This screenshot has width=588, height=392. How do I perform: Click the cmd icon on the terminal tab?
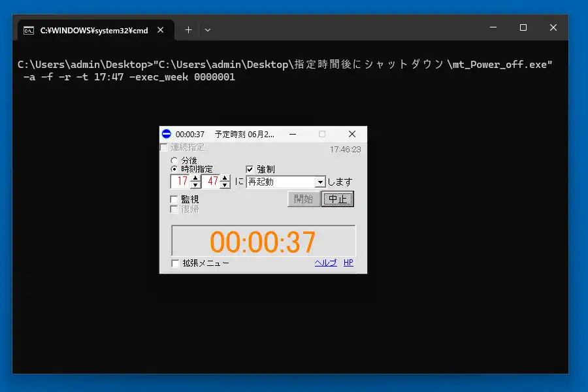[29, 31]
